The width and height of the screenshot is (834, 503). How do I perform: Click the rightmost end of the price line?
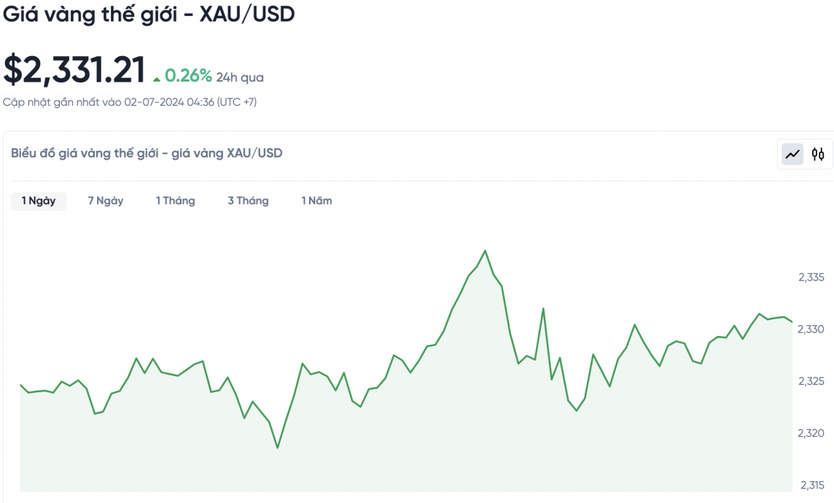(792, 321)
